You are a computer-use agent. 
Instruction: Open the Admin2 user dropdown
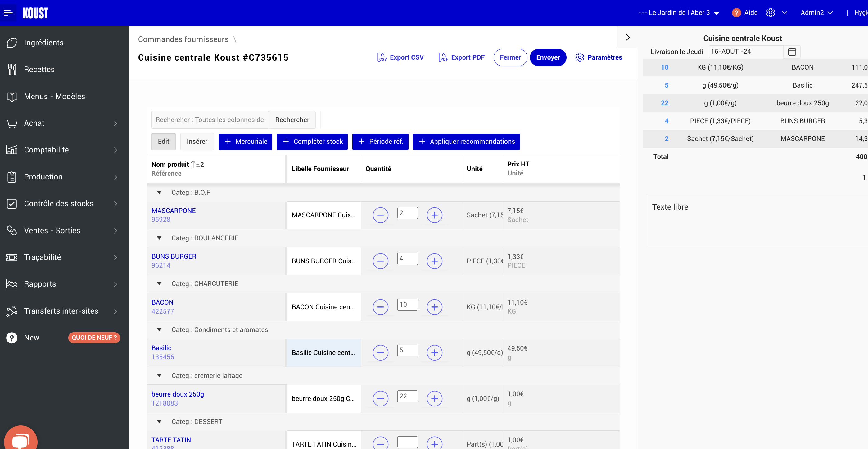point(816,13)
